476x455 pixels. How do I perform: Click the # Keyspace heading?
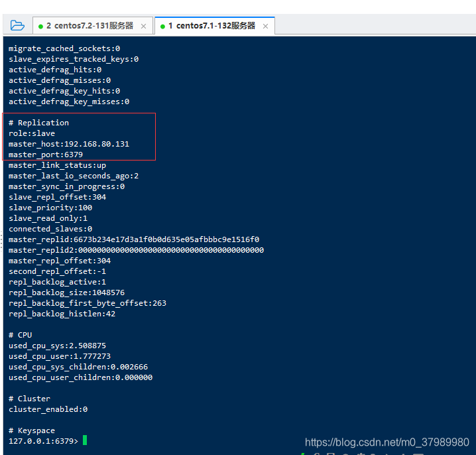(x=32, y=430)
